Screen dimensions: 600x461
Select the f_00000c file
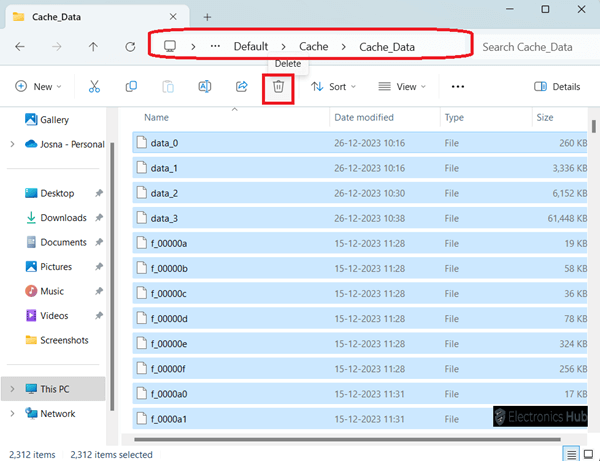pos(360,294)
